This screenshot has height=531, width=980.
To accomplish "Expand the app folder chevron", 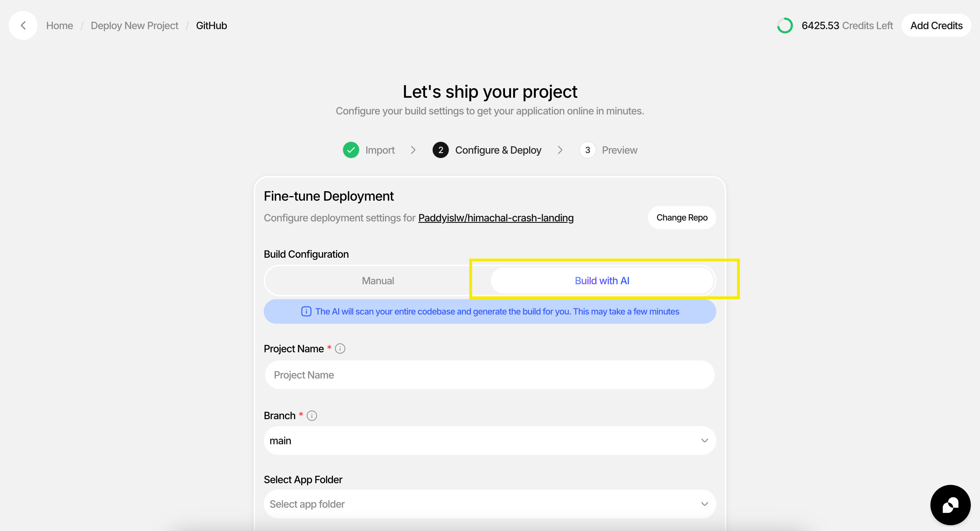I will [704, 504].
